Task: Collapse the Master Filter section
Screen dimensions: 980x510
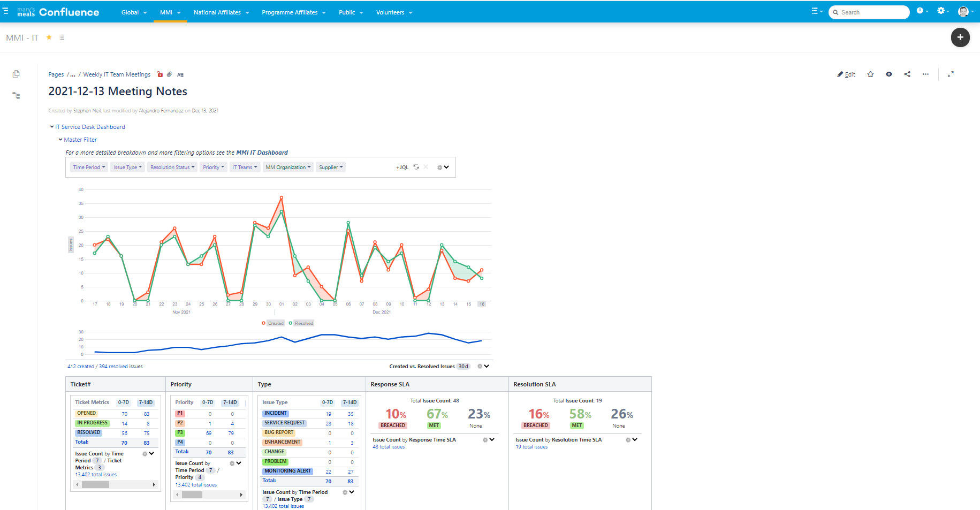Action: 60,140
